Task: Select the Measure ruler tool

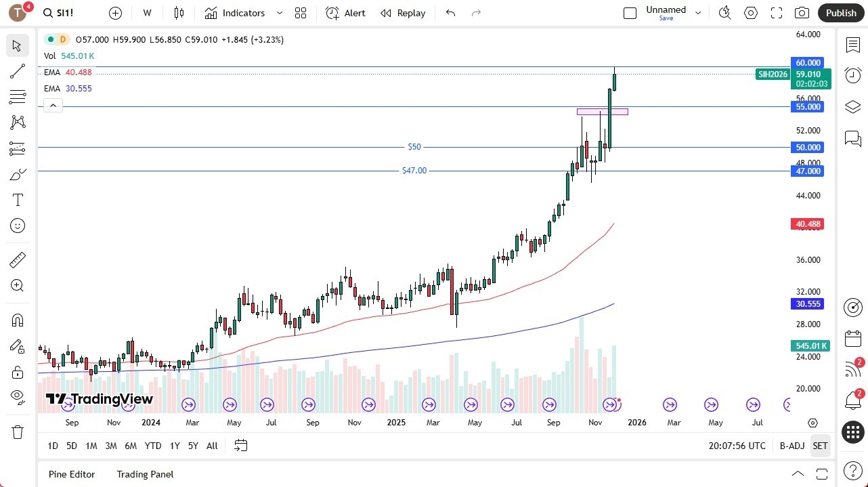Action: 18,259
